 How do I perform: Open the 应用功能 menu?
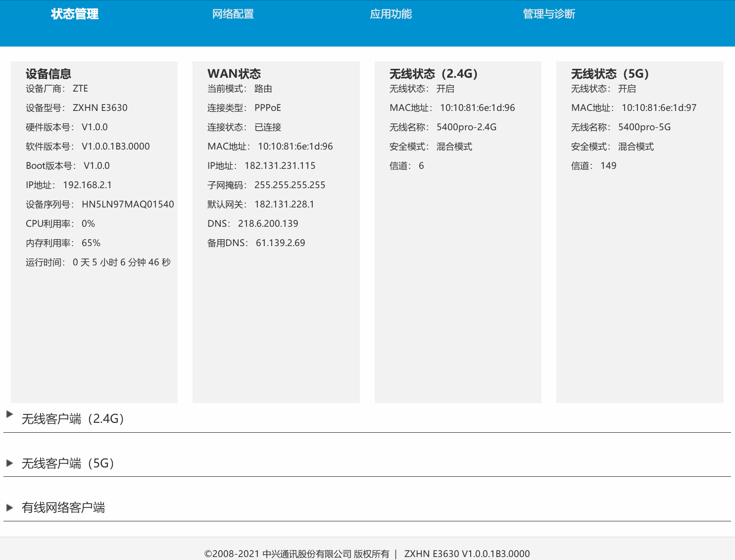(391, 14)
